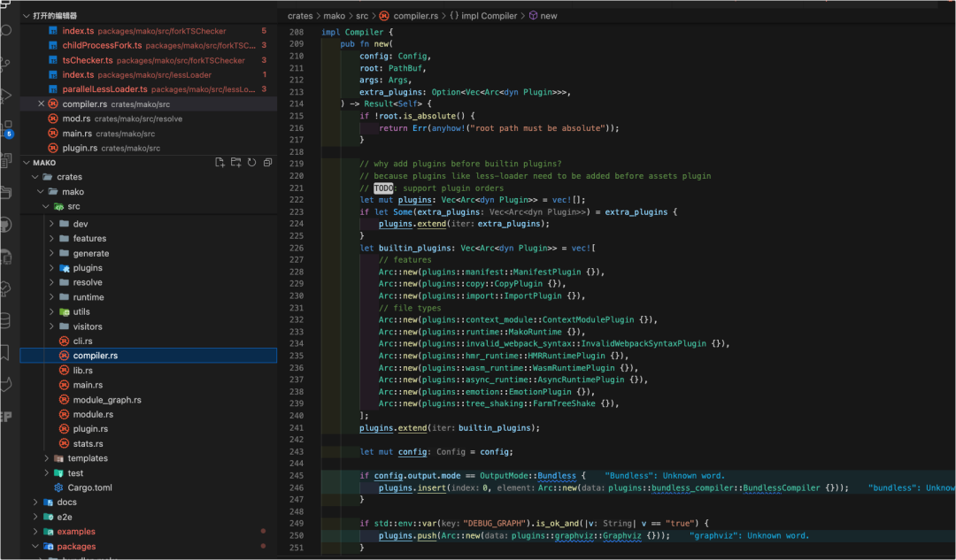The height and width of the screenshot is (560, 956).
Task: Close compiler.rs in open editors list
Action: (x=41, y=104)
